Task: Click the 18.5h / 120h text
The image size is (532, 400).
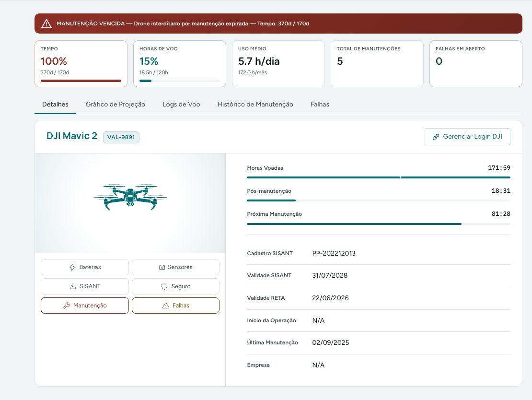Action: [x=154, y=73]
